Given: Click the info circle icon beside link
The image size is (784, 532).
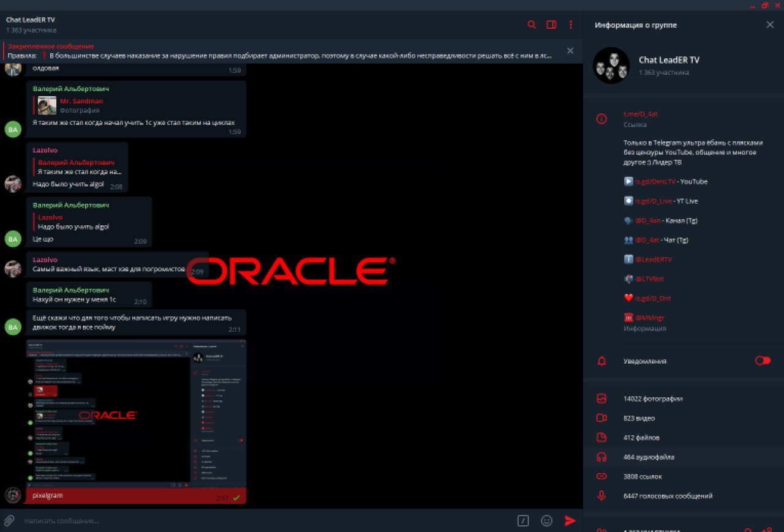Looking at the screenshot, I should coord(601,119).
